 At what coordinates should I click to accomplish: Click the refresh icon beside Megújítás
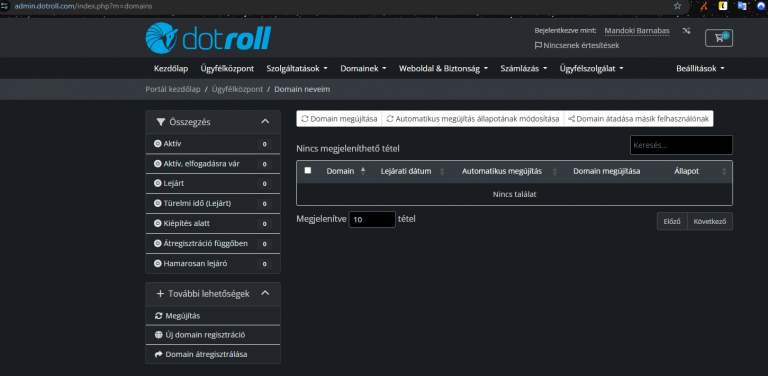pos(158,316)
